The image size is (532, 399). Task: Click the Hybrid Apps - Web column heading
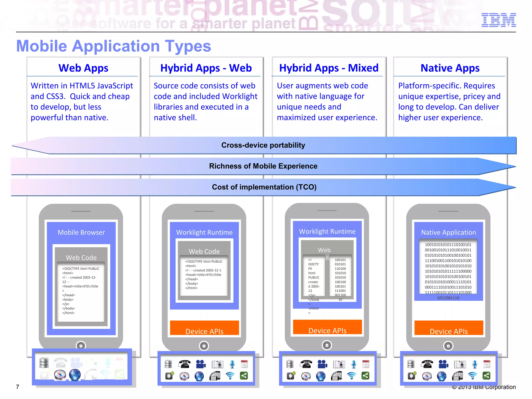point(206,68)
